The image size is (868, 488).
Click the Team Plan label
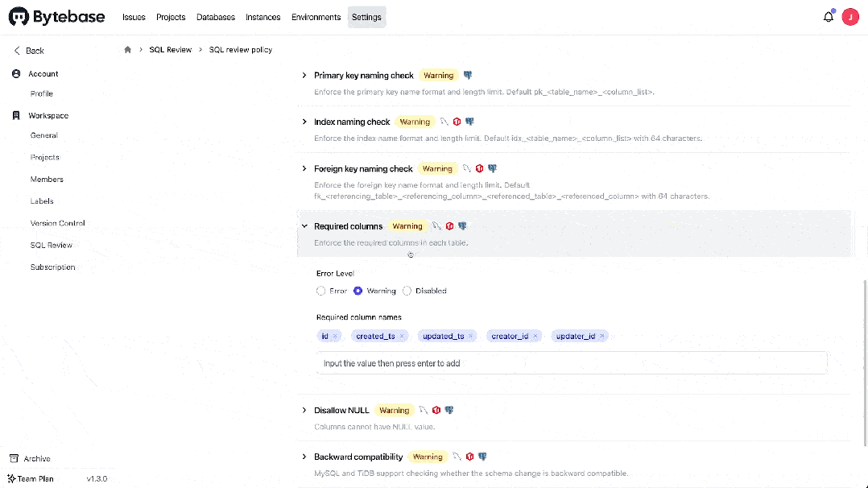(35, 478)
